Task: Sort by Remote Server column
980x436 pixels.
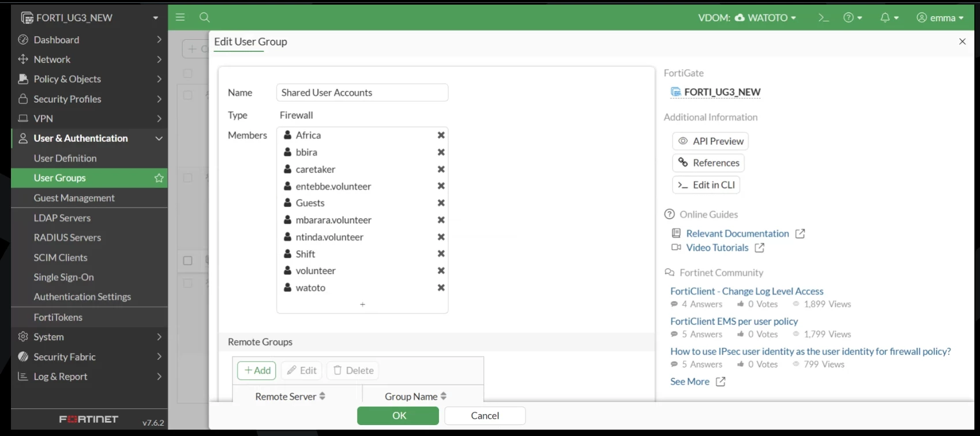Action: pos(291,397)
